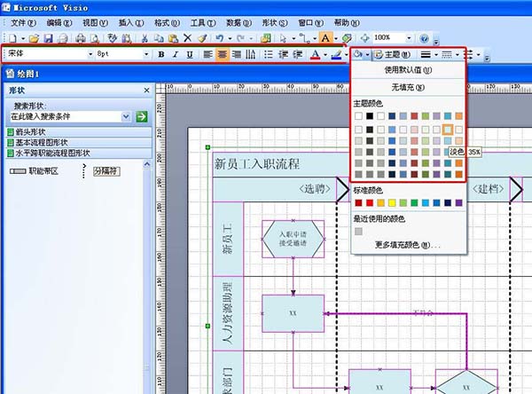Expand the undo history dropdown arrow
Image resolution: width=532 pixels, height=394 pixels.
(x=230, y=38)
